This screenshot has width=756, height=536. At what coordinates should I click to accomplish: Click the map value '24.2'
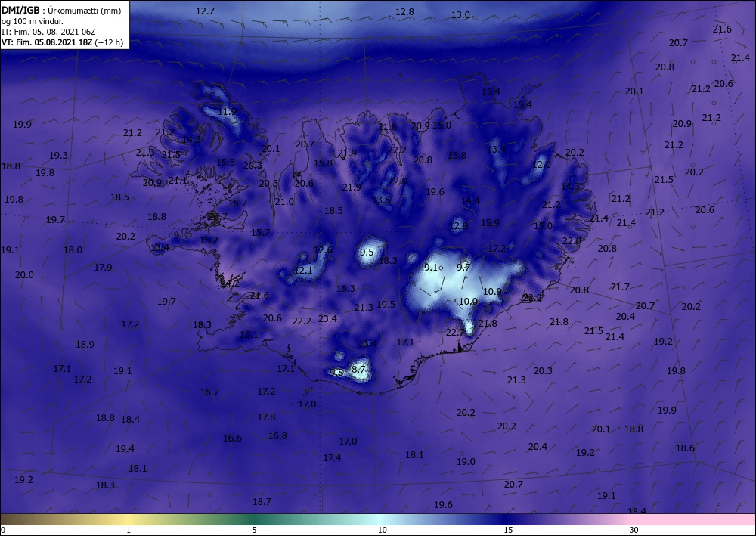tap(230, 283)
